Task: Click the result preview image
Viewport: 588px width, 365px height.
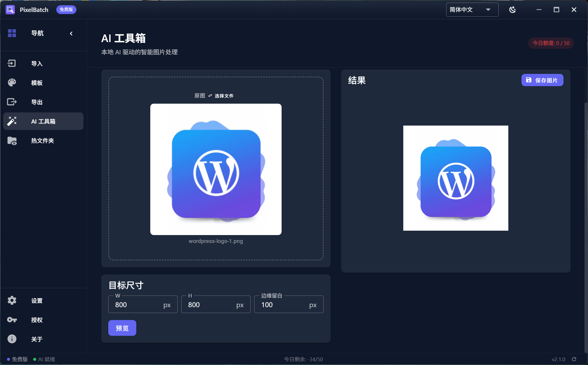Action: click(456, 178)
